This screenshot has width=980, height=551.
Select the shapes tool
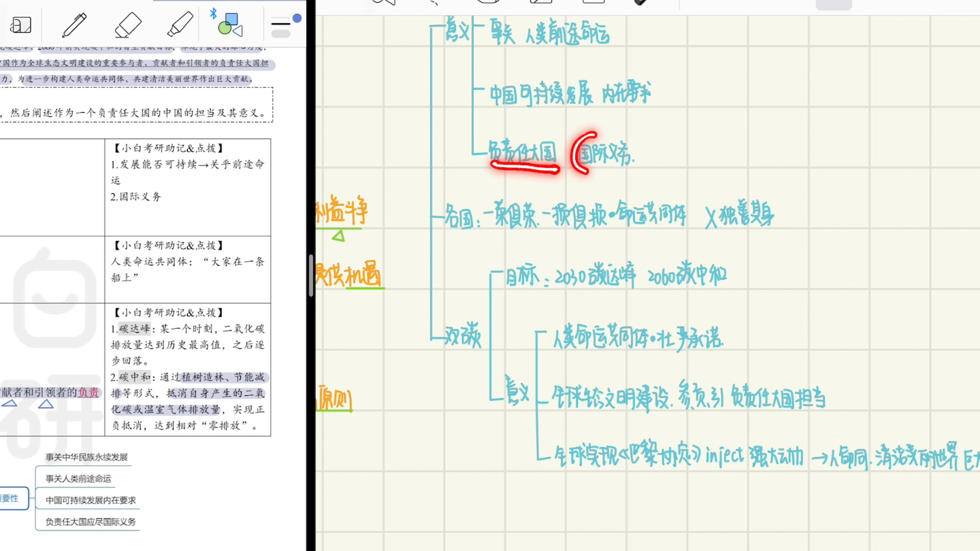tap(230, 25)
